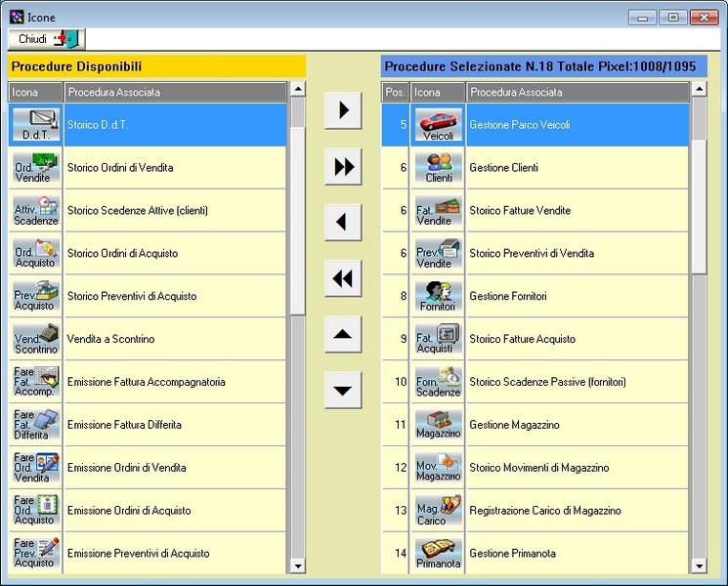The height and width of the screenshot is (586, 728).
Task: Click the Chiudi button
Action: click(x=47, y=39)
